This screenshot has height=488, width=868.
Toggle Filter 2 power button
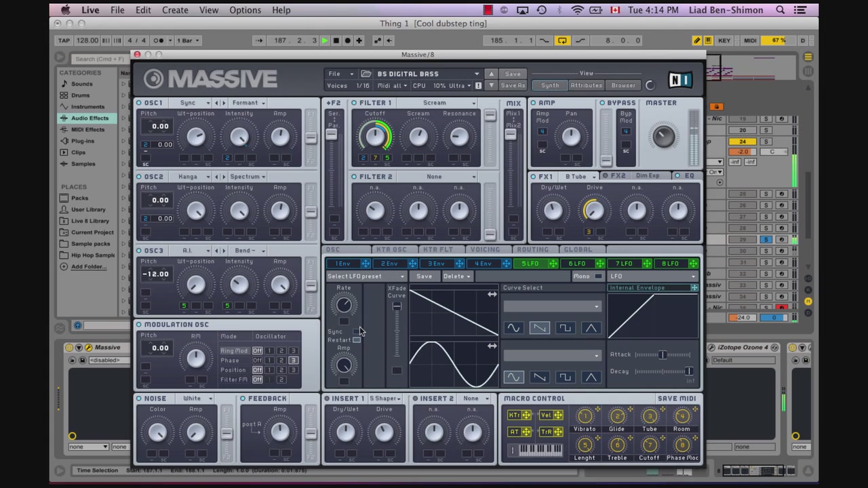pyautogui.click(x=354, y=177)
